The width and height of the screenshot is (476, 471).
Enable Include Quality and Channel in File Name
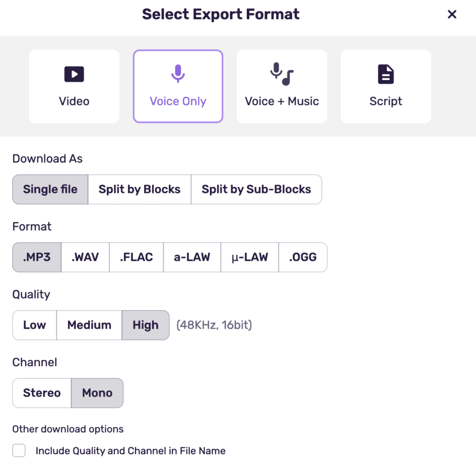[x=19, y=451]
